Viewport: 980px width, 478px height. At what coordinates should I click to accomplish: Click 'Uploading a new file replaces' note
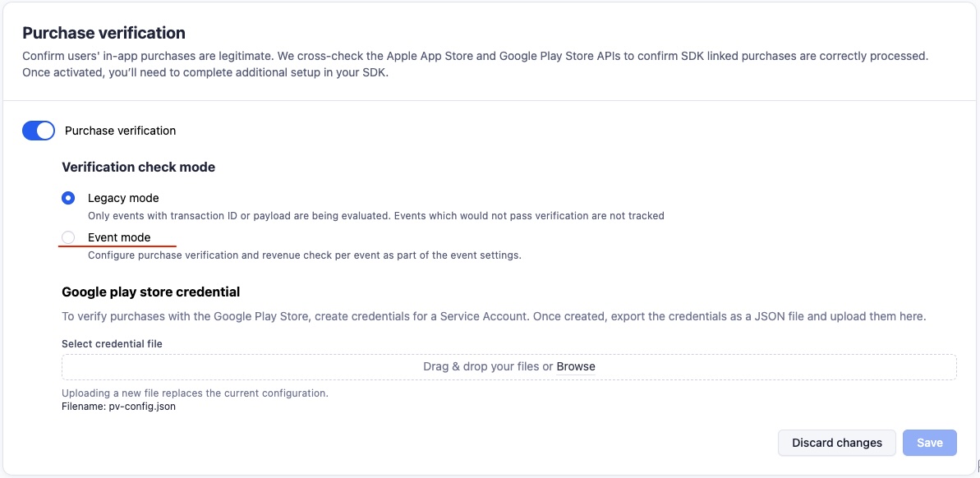coord(195,393)
